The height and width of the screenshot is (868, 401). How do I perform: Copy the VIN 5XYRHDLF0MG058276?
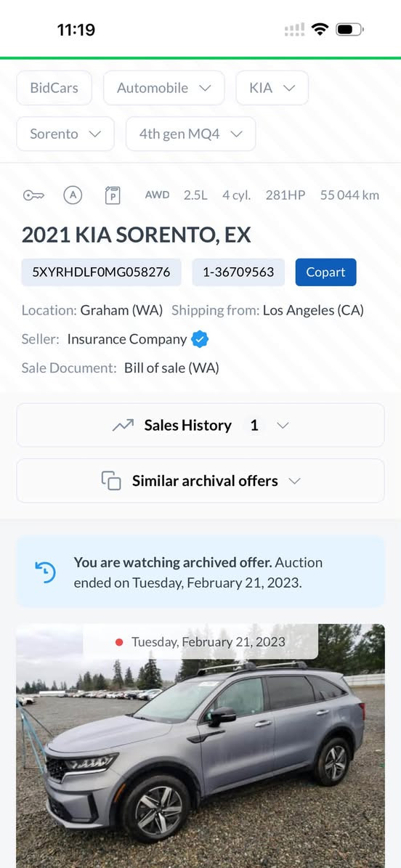click(x=102, y=272)
